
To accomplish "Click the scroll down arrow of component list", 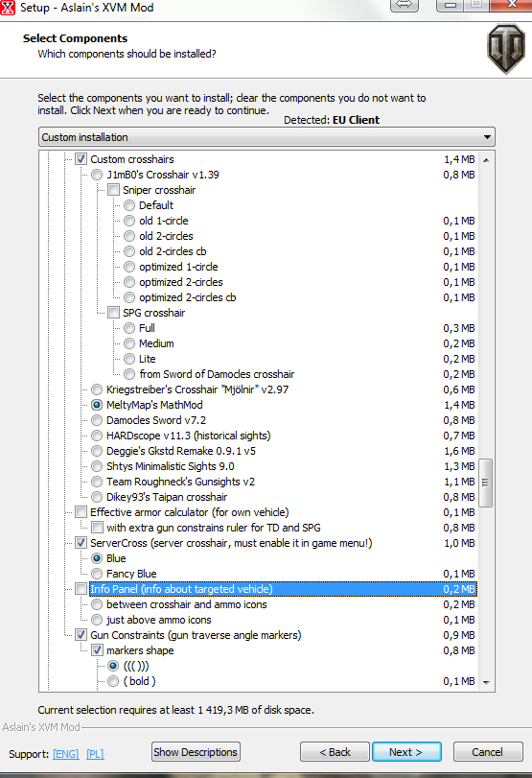I will [x=486, y=683].
